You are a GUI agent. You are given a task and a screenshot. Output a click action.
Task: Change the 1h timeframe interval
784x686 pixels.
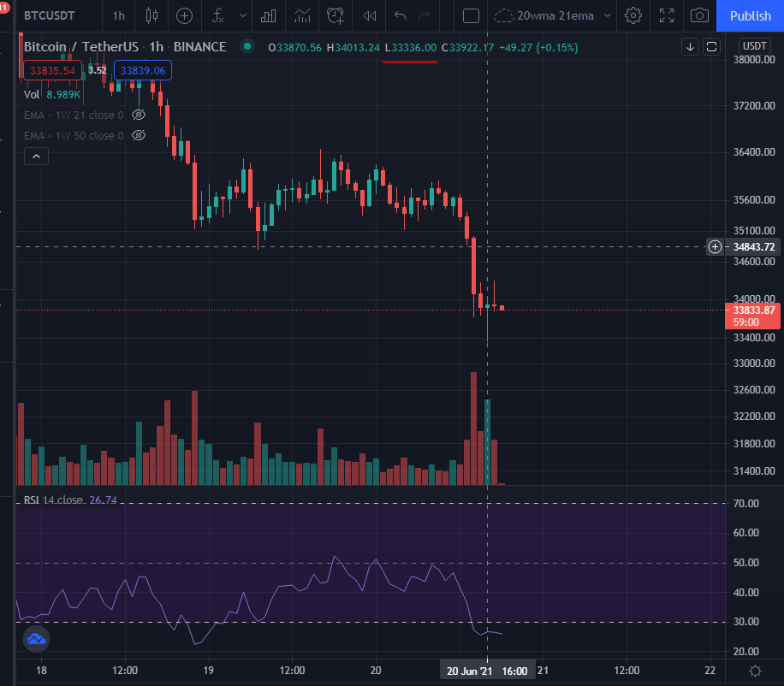[118, 16]
